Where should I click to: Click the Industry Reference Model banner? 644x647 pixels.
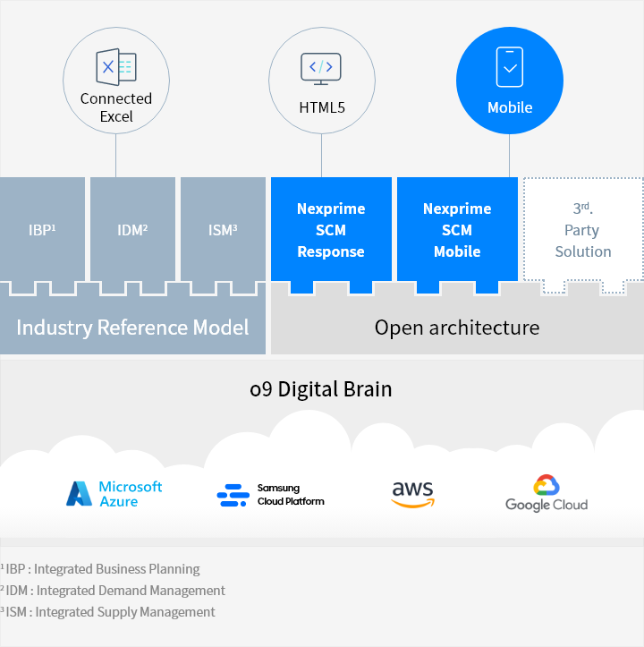tap(132, 328)
